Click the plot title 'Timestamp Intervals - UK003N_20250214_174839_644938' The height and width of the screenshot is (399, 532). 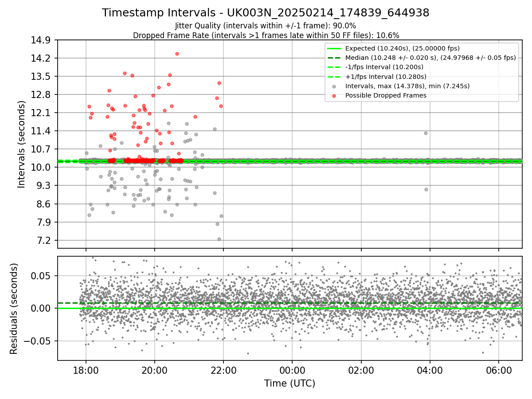tap(266, 13)
